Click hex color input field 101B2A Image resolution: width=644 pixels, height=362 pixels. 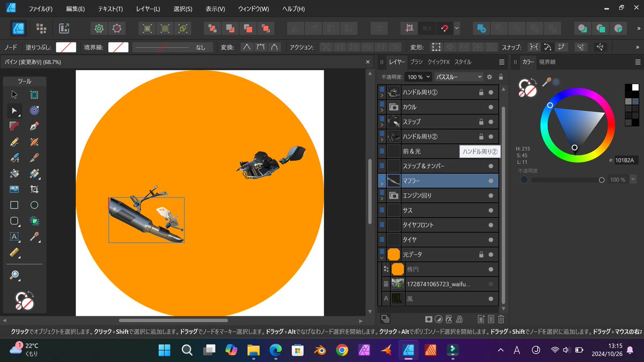[627, 160]
